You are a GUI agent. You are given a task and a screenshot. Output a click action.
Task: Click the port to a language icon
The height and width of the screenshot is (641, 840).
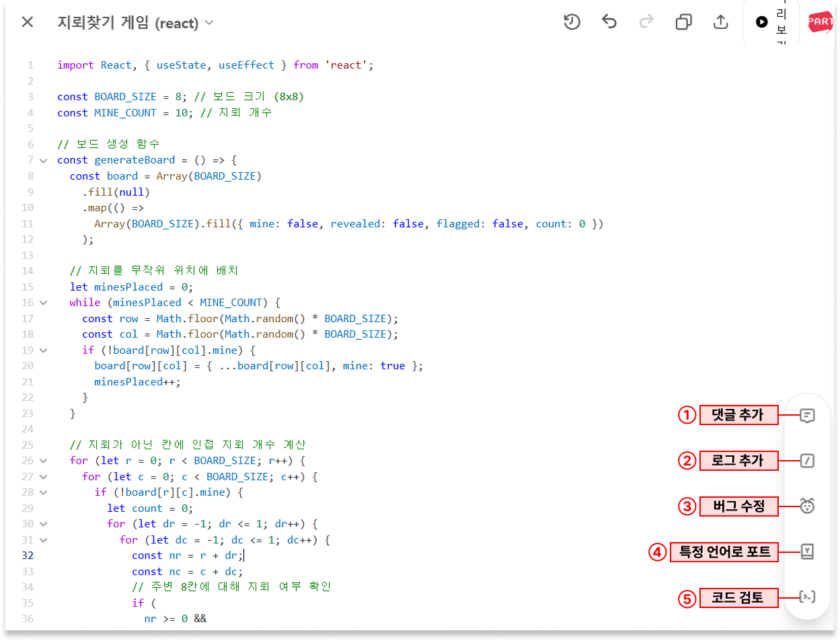(807, 552)
